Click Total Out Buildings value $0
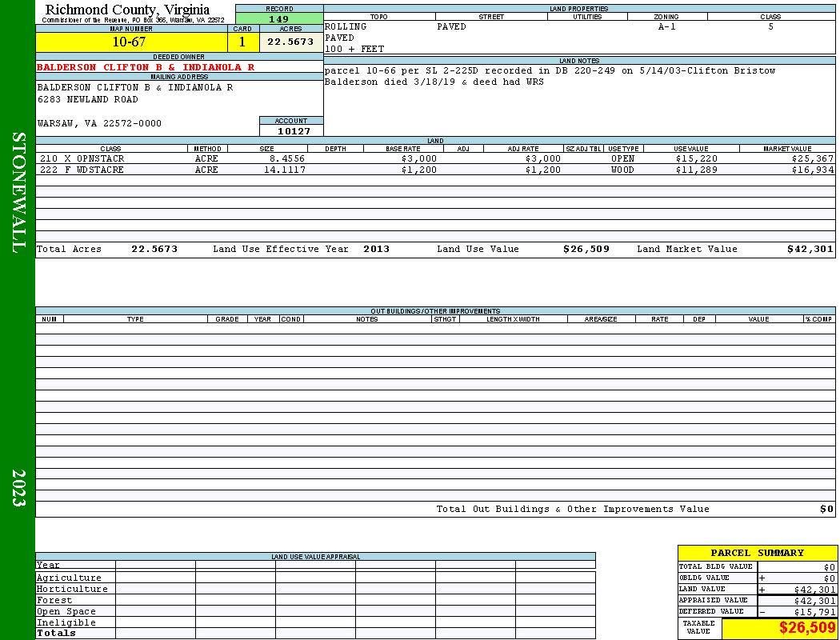The height and width of the screenshot is (640, 840). pyautogui.click(x=826, y=510)
